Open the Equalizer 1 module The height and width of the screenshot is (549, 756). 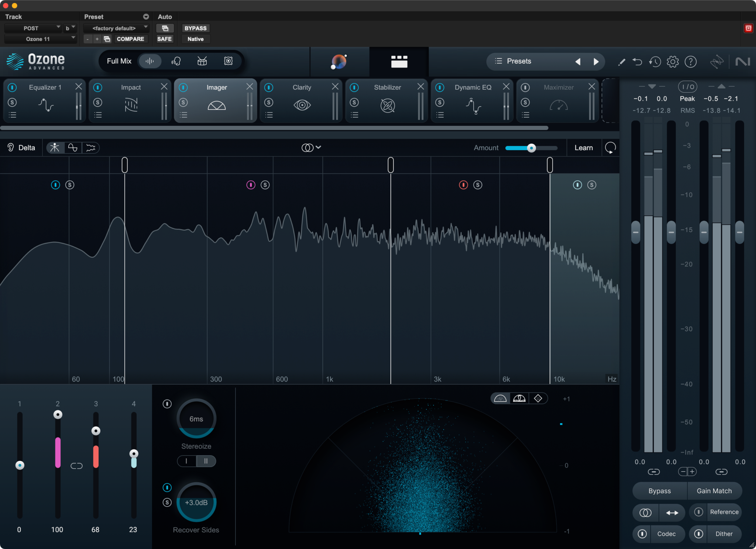(x=44, y=87)
